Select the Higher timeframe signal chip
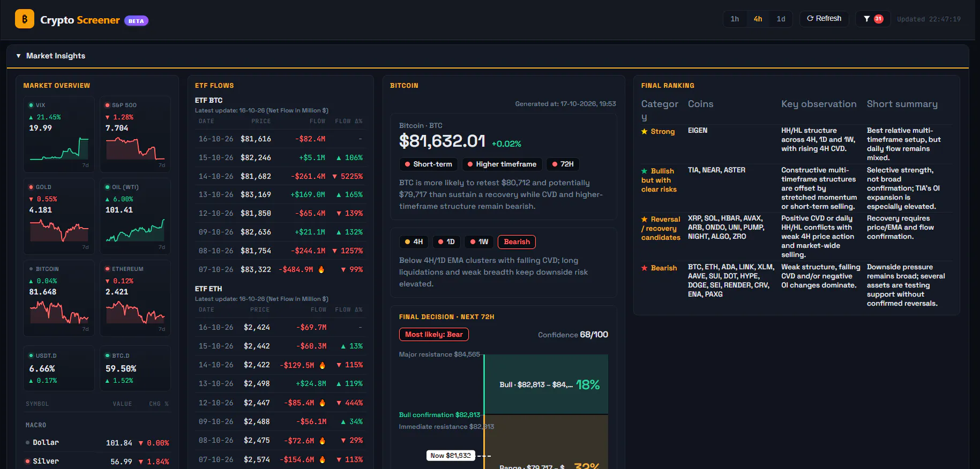 click(x=502, y=164)
